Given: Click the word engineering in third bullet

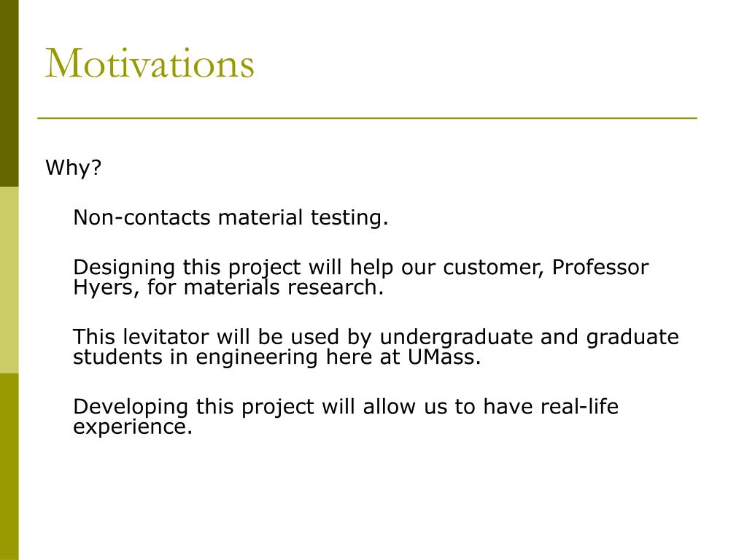Looking at the screenshot, I should click(x=257, y=357).
